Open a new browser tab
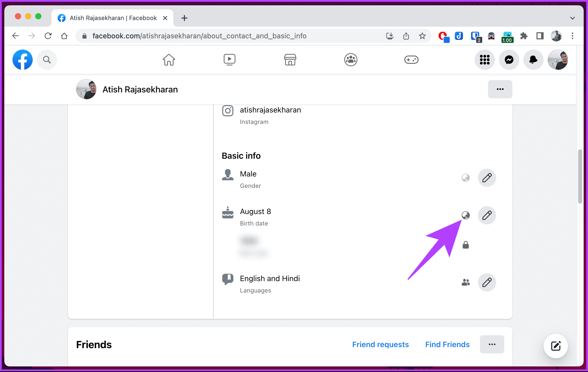Screen dimensions: 588x372 (x=184, y=18)
